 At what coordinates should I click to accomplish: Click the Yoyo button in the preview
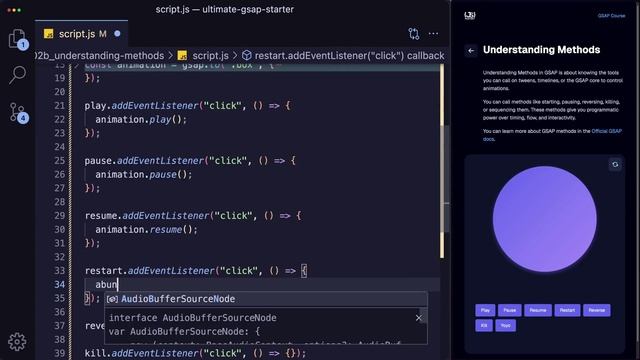[x=506, y=325]
